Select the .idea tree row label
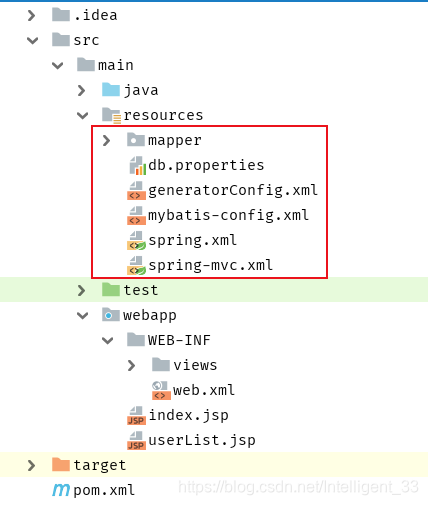 click(95, 15)
